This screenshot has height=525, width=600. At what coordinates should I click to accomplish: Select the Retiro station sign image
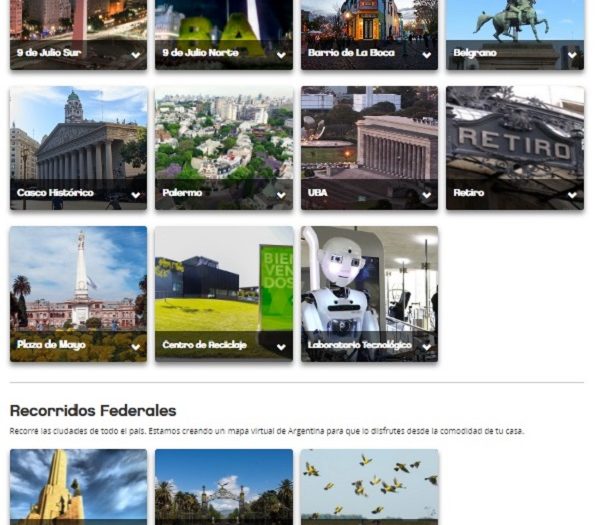point(515,133)
